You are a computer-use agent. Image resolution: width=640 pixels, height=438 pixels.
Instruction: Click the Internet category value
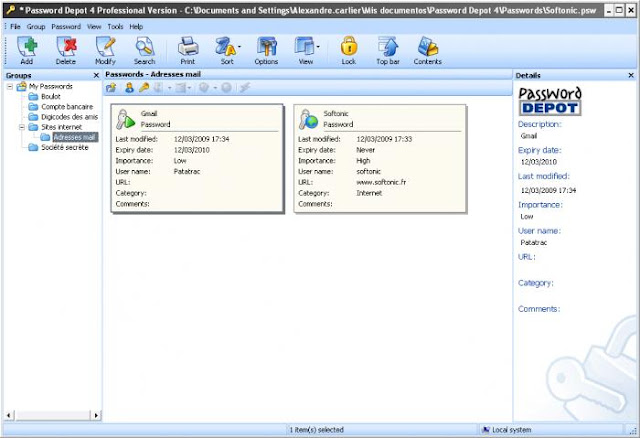(x=369, y=193)
